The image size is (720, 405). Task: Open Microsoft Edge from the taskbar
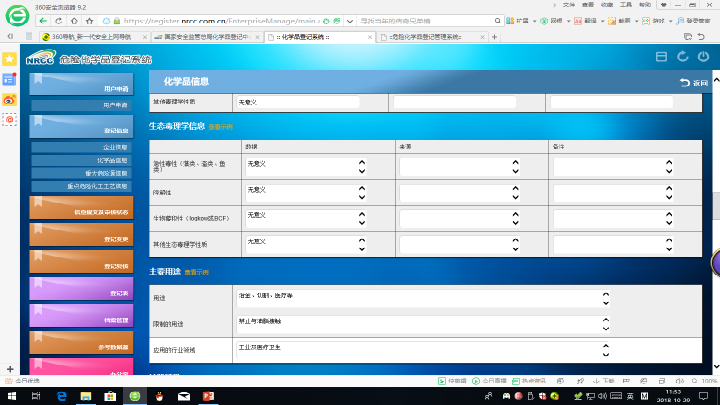click(x=61, y=396)
